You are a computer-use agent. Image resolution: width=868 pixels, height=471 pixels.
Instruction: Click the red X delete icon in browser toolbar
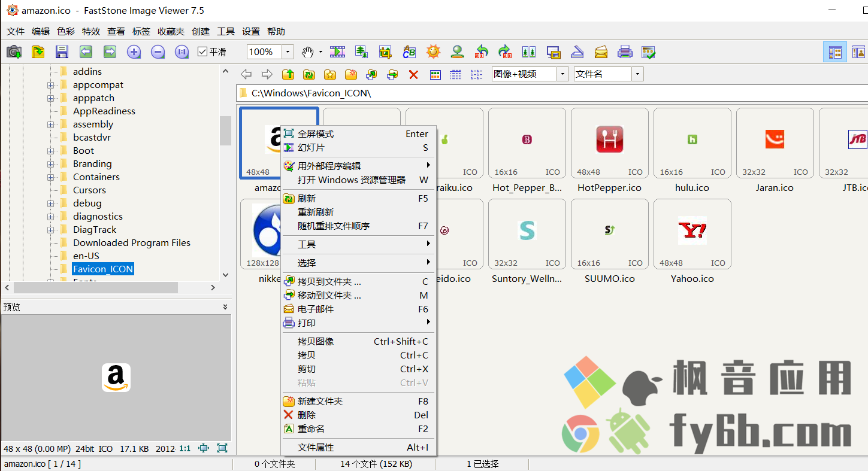point(413,74)
